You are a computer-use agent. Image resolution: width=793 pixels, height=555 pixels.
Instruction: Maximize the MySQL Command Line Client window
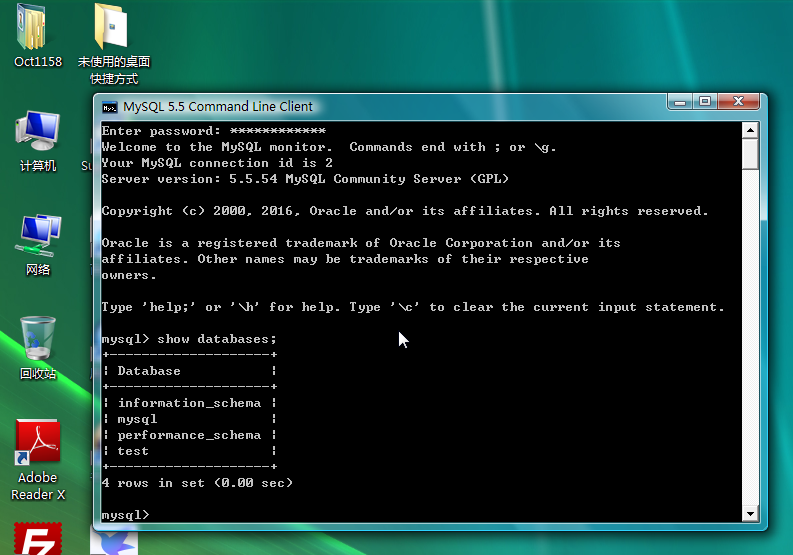705,101
